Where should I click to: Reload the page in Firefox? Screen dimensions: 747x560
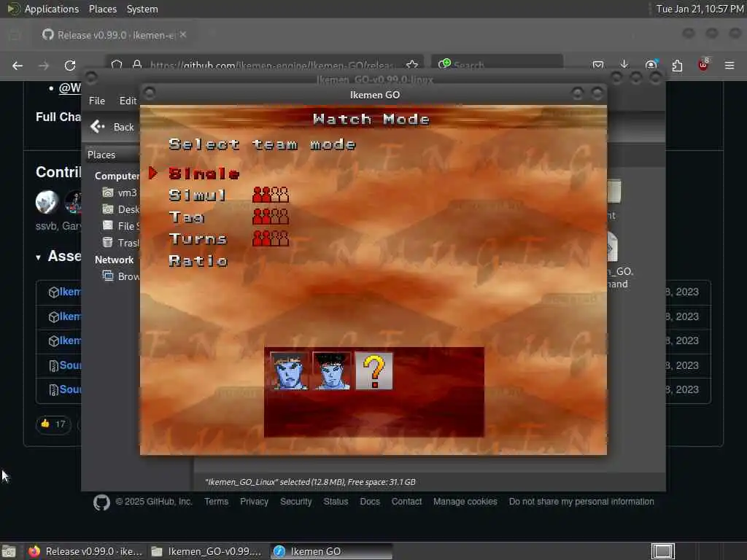click(x=70, y=66)
